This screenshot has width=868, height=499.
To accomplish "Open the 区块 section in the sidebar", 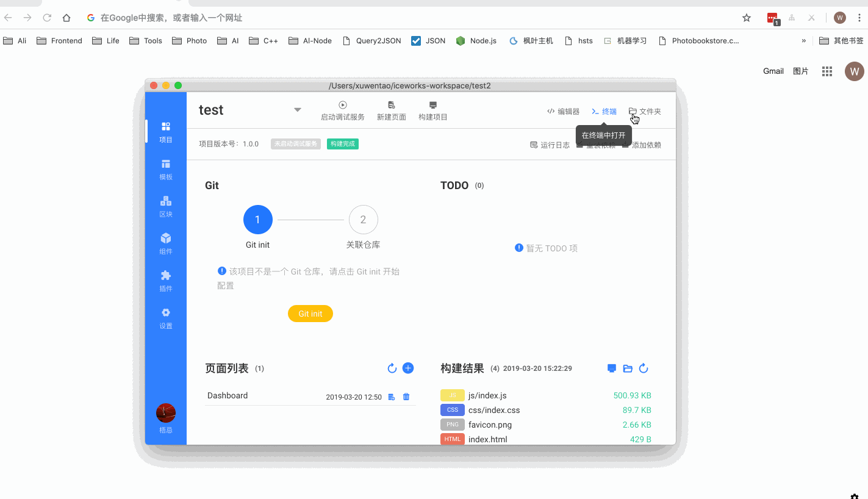I will coord(166,206).
